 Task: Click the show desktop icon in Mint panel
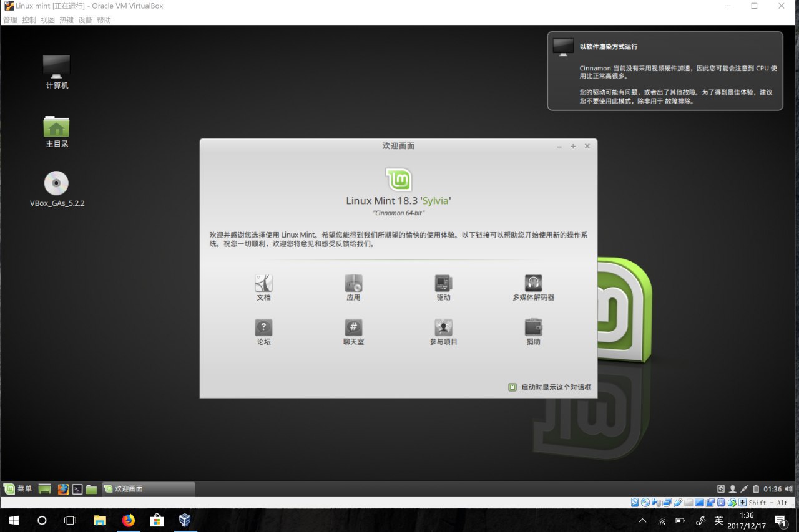coord(45,489)
